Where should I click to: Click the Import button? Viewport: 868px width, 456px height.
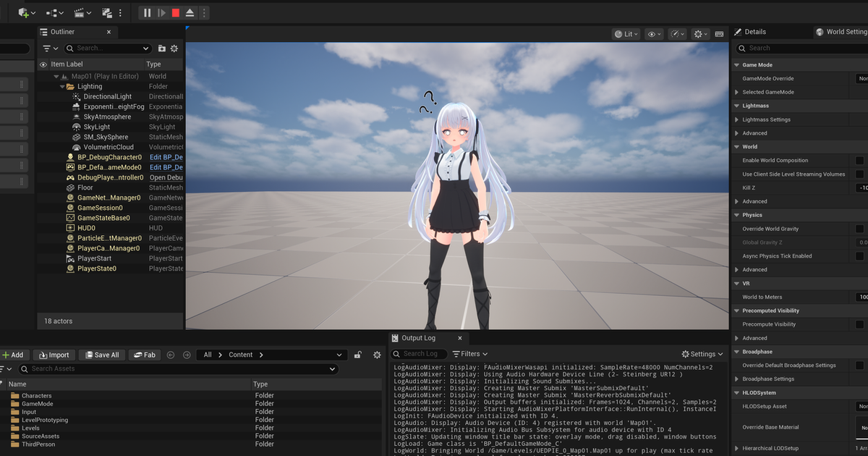pos(54,355)
